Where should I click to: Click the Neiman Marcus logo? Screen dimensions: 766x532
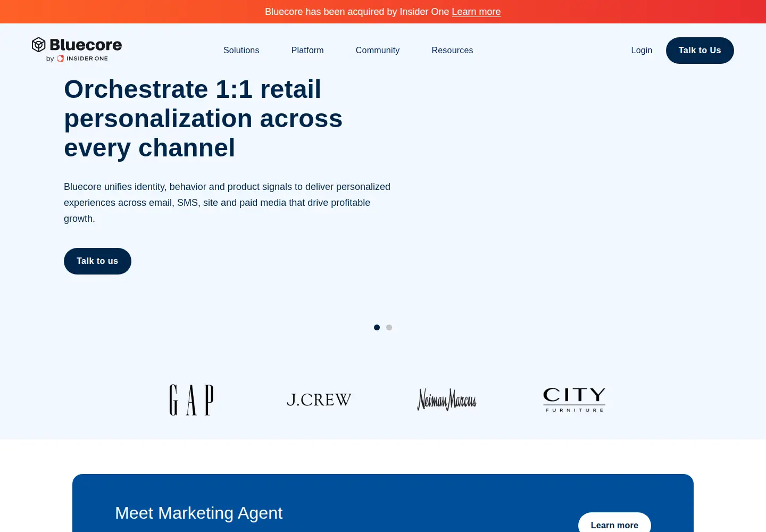(447, 400)
